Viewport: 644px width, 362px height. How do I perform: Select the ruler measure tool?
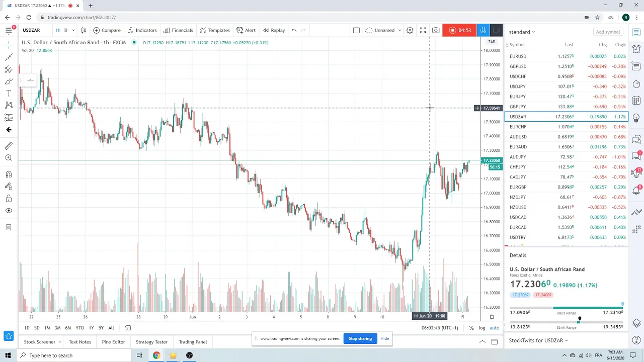click(x=9, y=146)
